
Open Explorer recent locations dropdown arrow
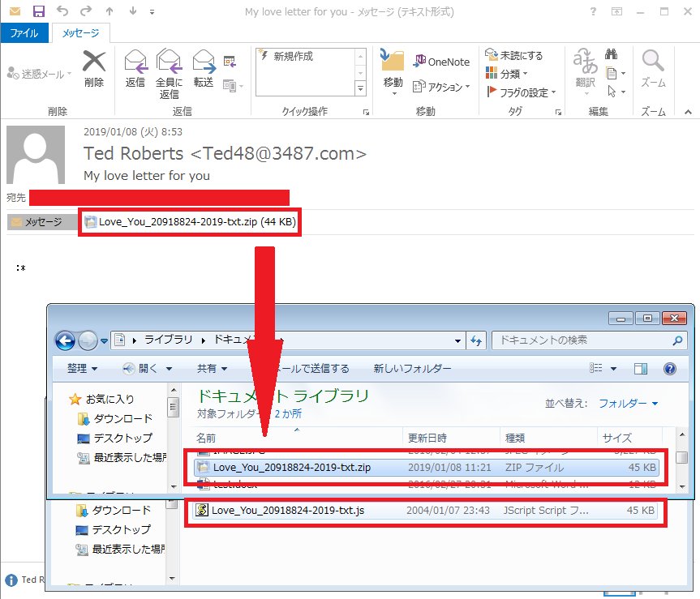coord(104,341)
